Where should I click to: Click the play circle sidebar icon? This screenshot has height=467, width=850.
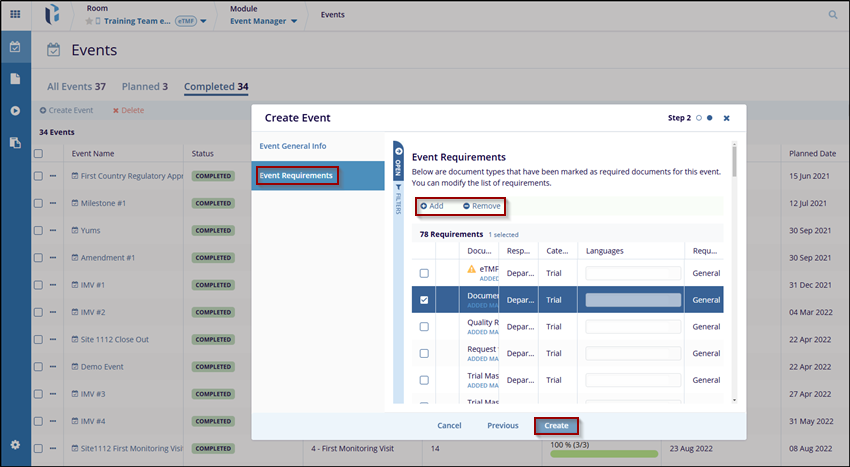click(15, 111)
